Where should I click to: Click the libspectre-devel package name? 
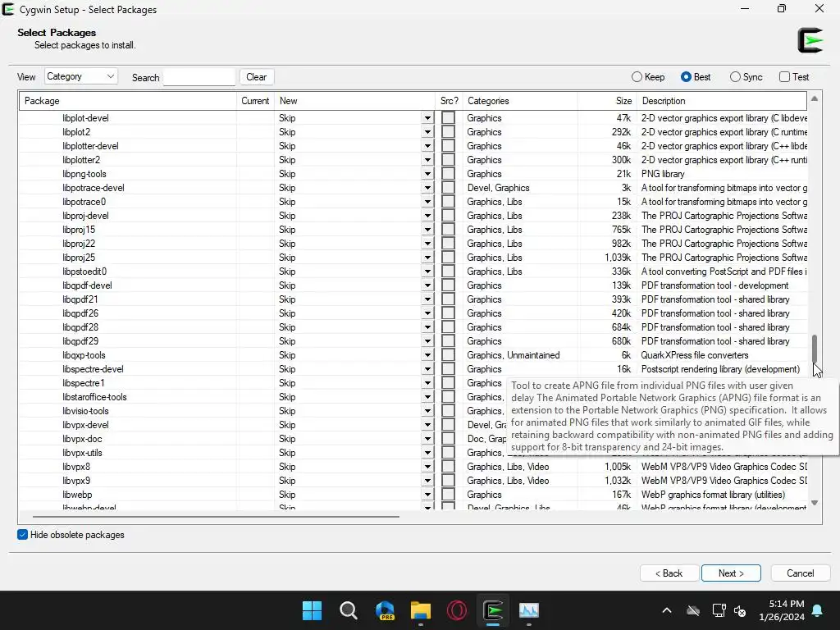(x=93, y=369)
